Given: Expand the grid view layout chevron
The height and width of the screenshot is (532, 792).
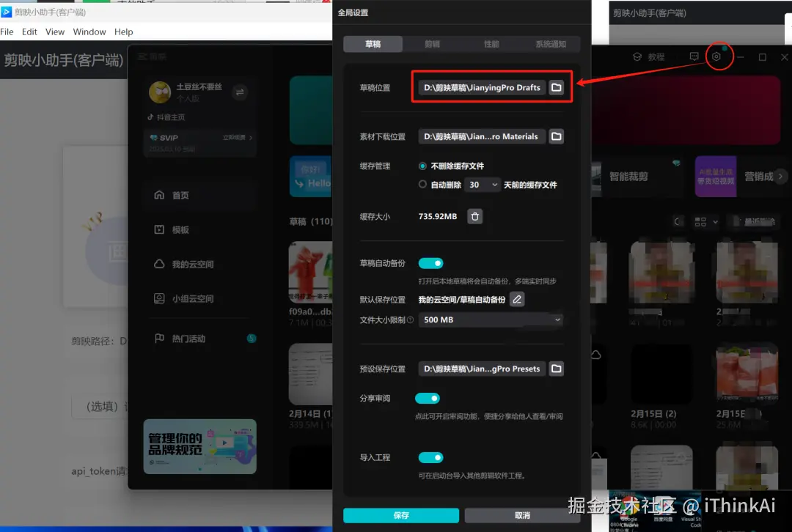Looking at the screenshot, I should 716,221.
